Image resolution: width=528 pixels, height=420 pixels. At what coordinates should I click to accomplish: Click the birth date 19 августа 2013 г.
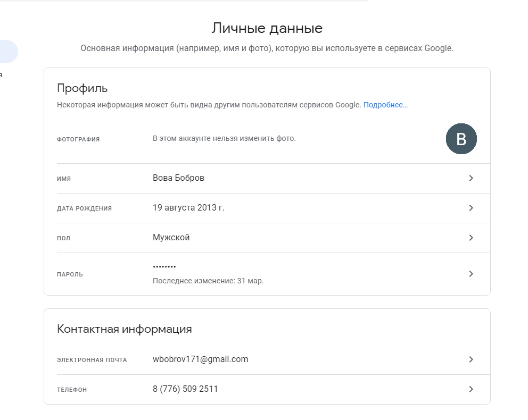tap(188, 207)
